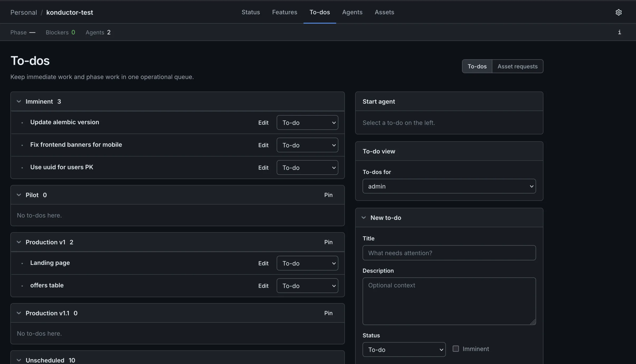Focus the Title input field
Screen dimensions: 636x364
(x=449, y=253)
